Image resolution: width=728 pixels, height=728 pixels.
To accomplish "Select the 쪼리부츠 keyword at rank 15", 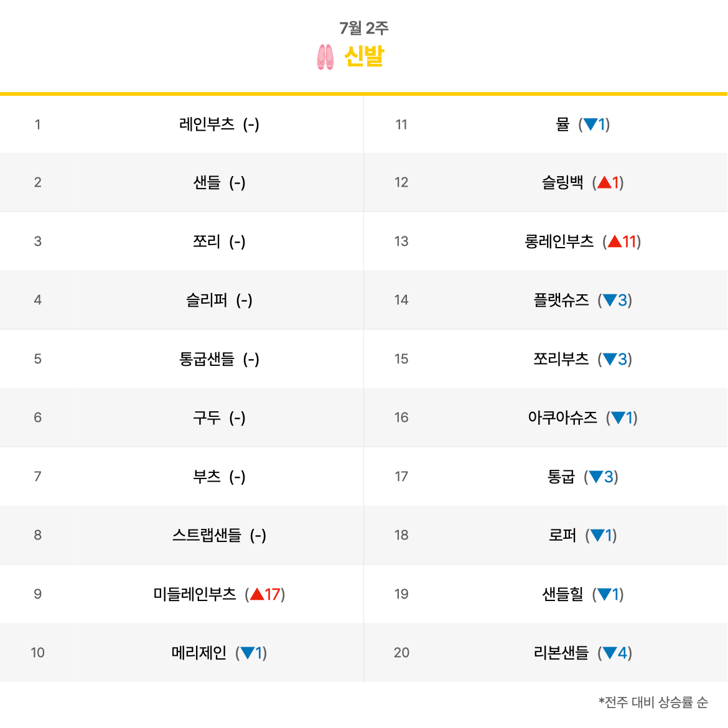I will click(561, 359).
